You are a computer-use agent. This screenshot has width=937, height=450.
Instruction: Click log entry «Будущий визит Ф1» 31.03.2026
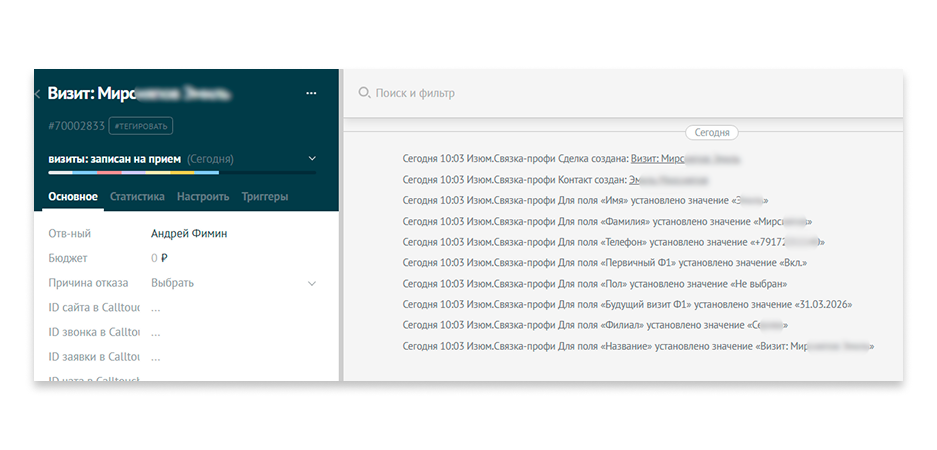coord(627,304)
